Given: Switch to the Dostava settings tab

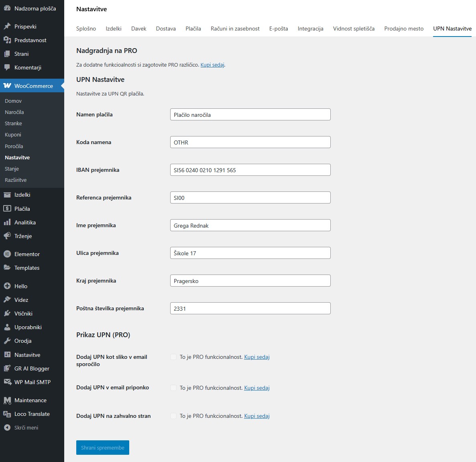Looking at the screenshot, I should [165, 28].
